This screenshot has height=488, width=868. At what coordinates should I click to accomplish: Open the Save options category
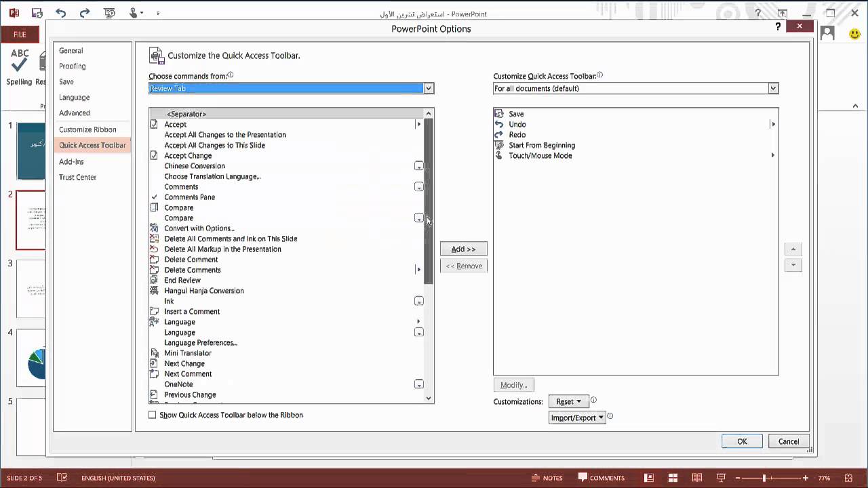(66, 82)
